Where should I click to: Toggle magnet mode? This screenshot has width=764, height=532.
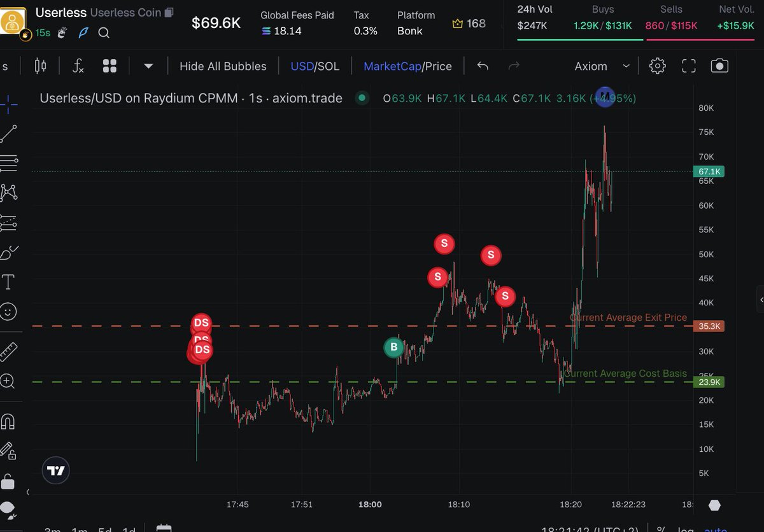coord(8,421)
